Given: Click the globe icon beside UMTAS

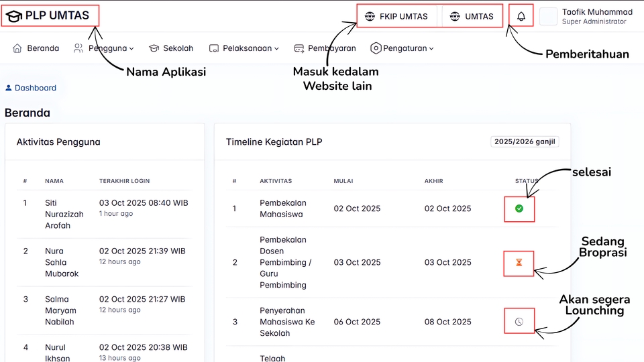Looking at the screenshot, I should [455, 16].
